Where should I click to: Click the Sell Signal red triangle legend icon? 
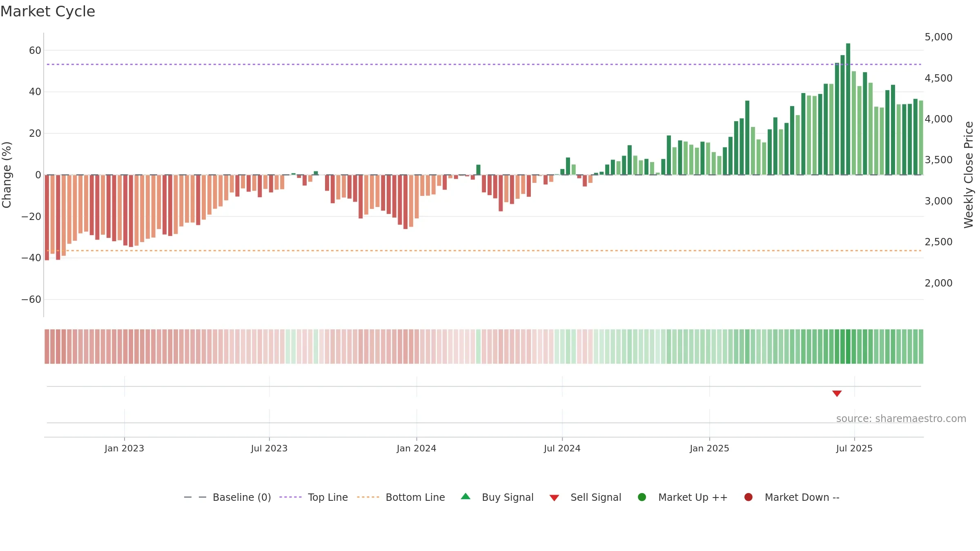(554, 498)
